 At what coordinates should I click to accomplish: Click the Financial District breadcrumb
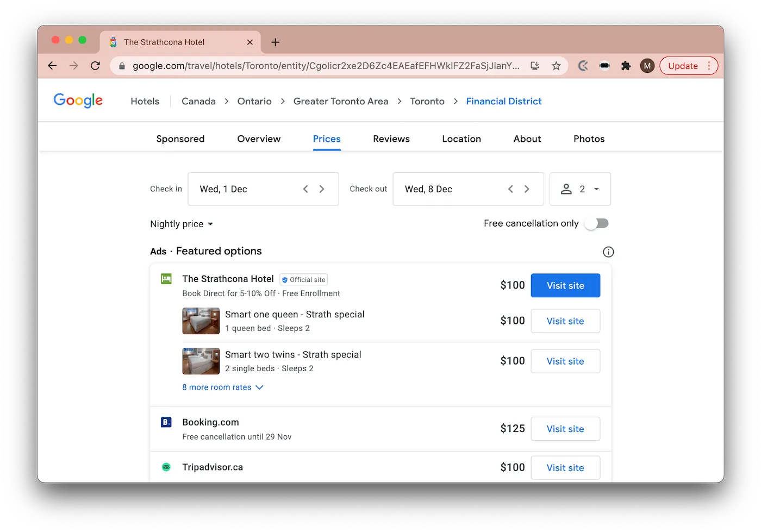[504, 101]
